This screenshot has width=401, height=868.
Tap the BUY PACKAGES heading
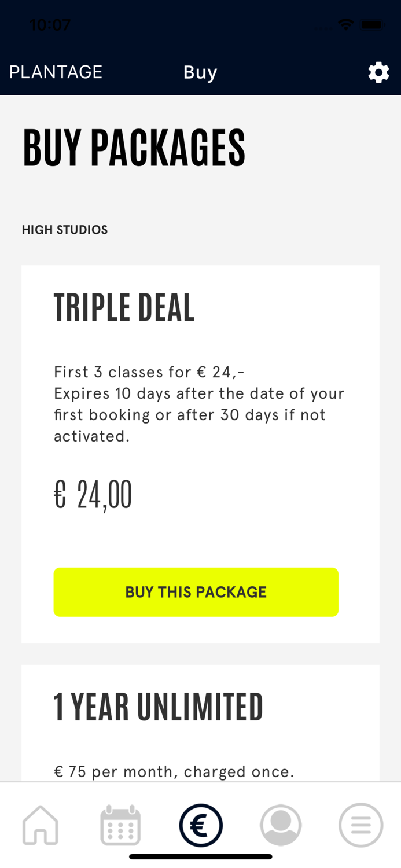(x=134, y=148)
